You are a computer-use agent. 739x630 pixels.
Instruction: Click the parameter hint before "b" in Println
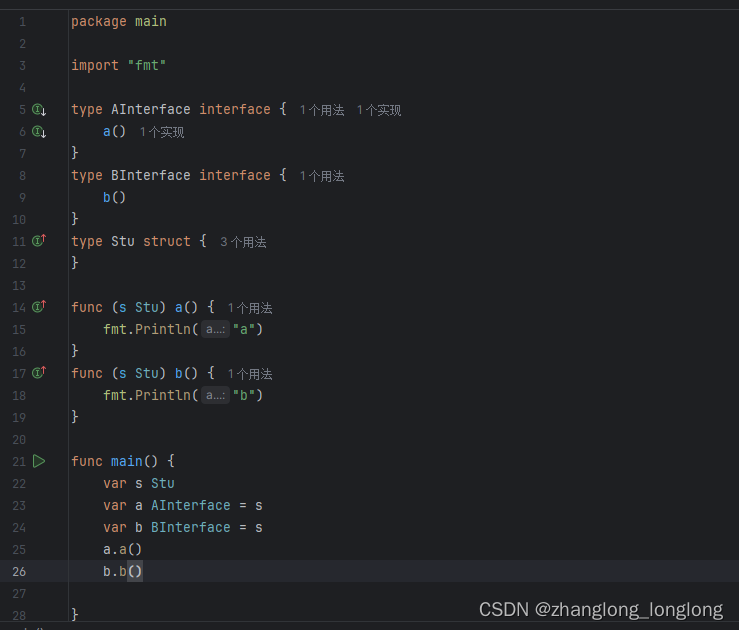coord(215,395)
